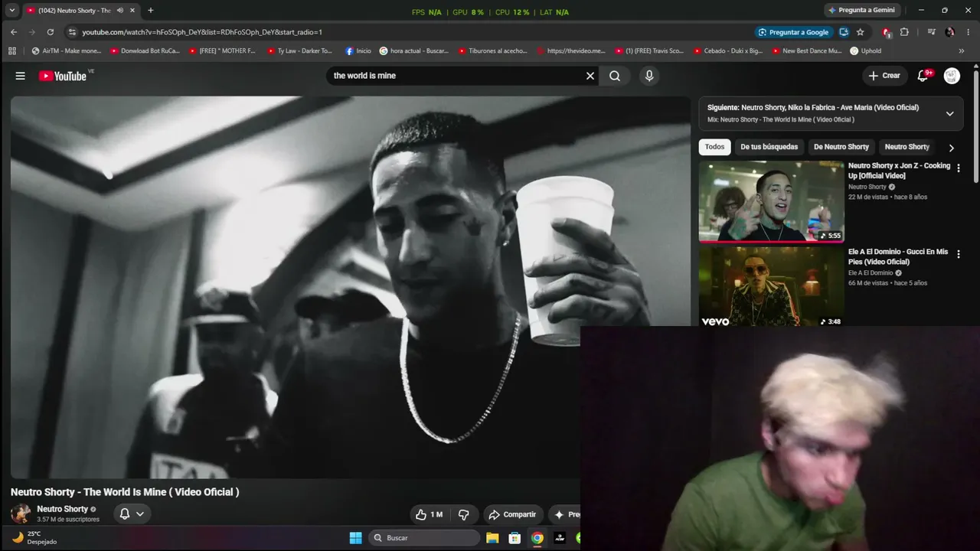Open Neutro Shorty channel name below video
Screen dimensions: 980x551
63,509
